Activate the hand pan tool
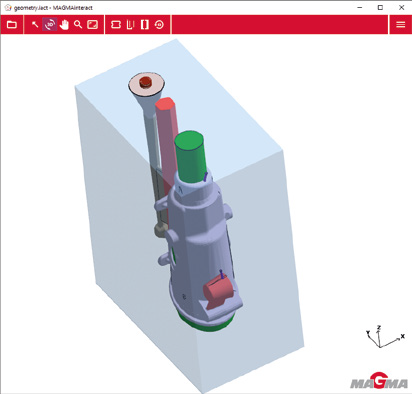The image size is (412, 394). click(x=64, y=25)
